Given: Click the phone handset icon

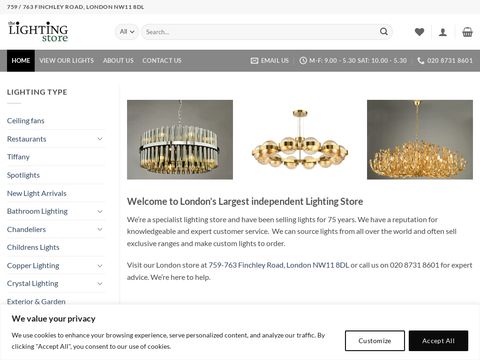Looking at the screenshot, I should 421,61.
